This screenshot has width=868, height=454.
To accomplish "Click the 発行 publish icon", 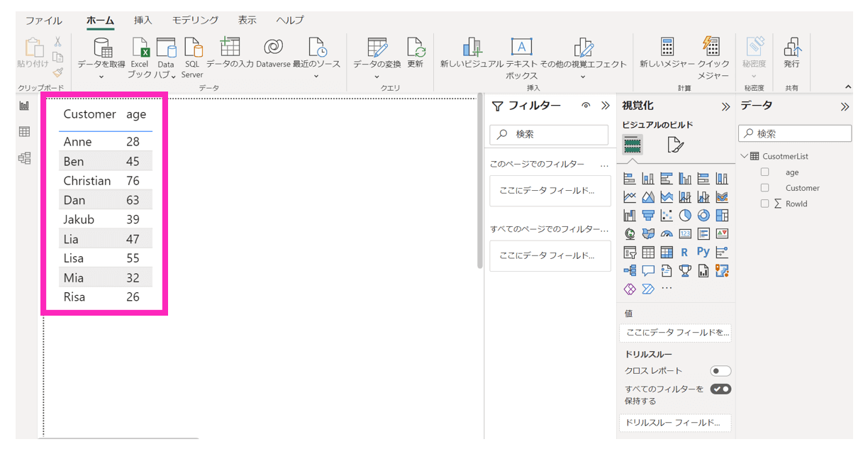I will point(791,48).
